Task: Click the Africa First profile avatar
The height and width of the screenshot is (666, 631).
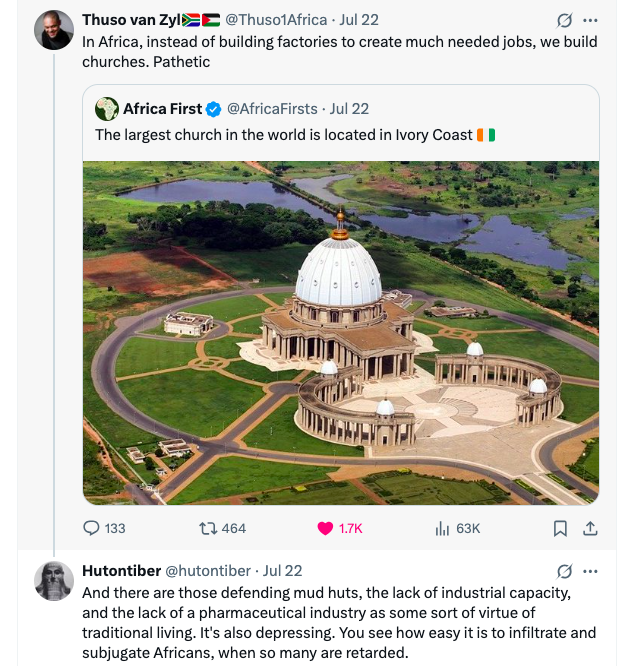Action: 107,108
